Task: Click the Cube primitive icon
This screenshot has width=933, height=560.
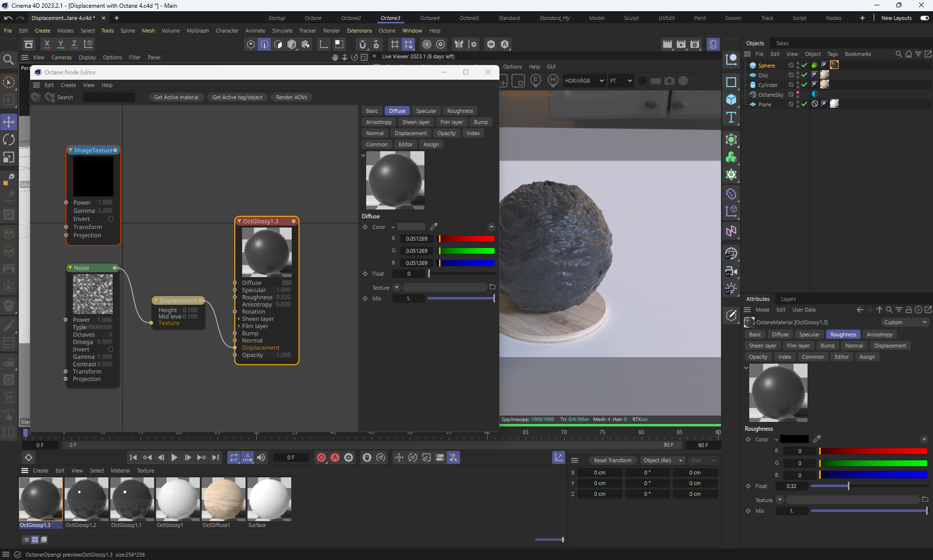Action: [731, 100]
